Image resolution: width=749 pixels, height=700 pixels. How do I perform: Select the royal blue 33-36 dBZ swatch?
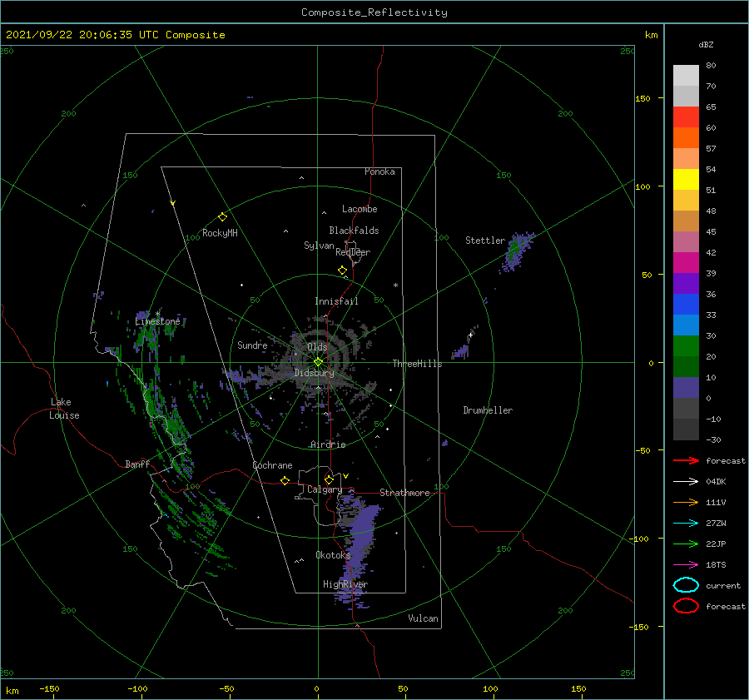click(x=686, y=305)
